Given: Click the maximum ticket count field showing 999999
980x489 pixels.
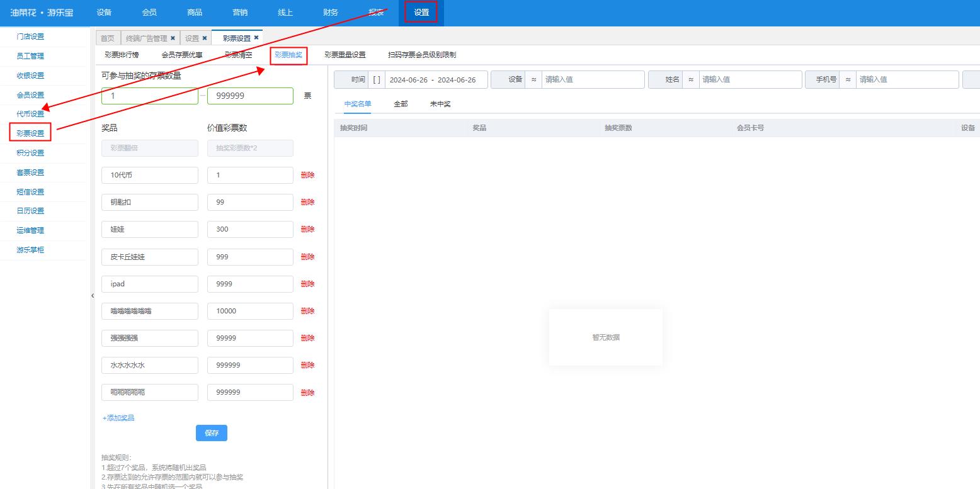Looking at the screenshot, I should 250,96.
